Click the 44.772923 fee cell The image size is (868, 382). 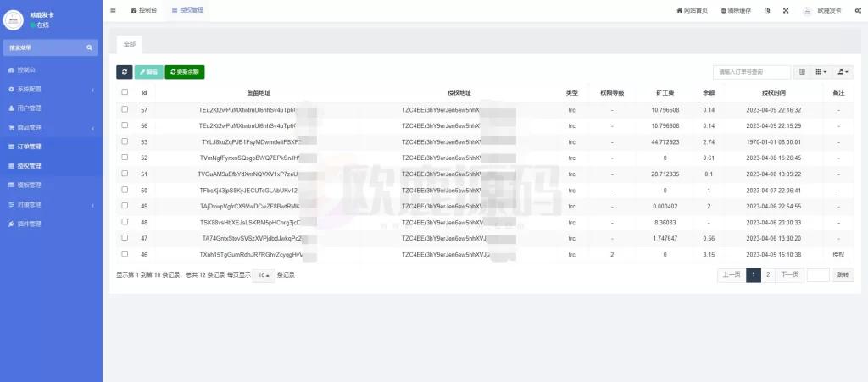pyautogui.click(x=665, y=142)
